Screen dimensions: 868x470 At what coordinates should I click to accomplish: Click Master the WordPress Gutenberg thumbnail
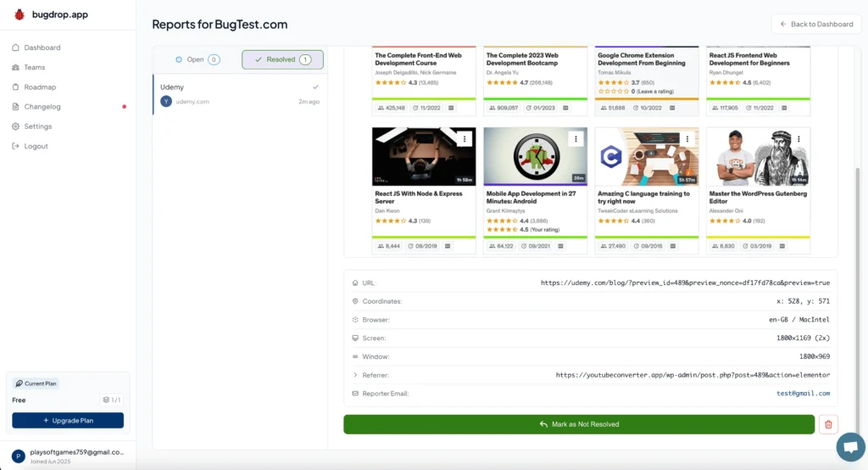tap(759, 156)
